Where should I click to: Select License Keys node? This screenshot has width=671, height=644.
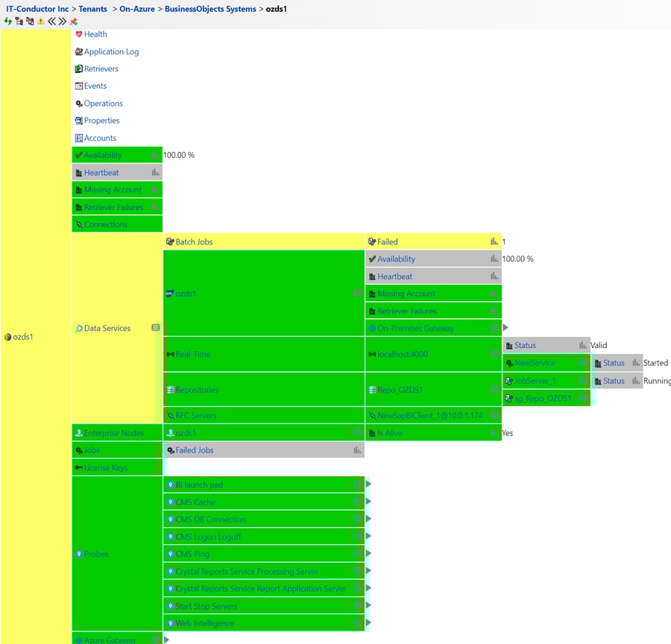pos(117,467)
